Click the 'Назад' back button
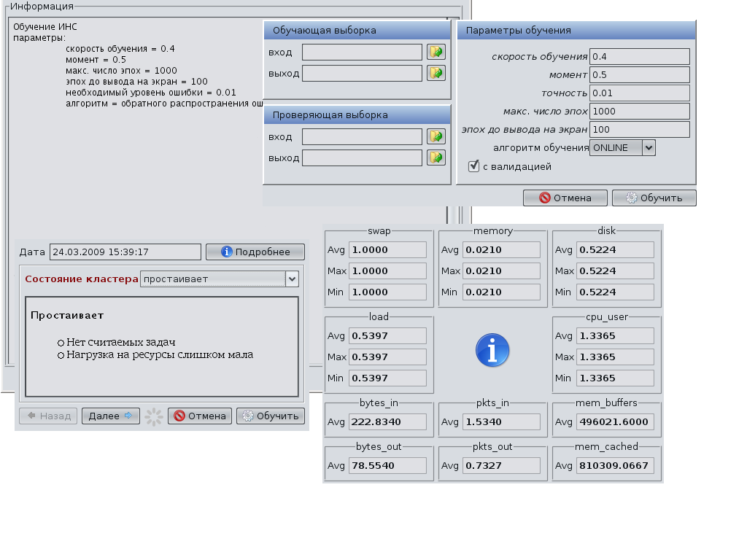Image resolution: width=747 pixels, height=560 pixels. (48, 416)
